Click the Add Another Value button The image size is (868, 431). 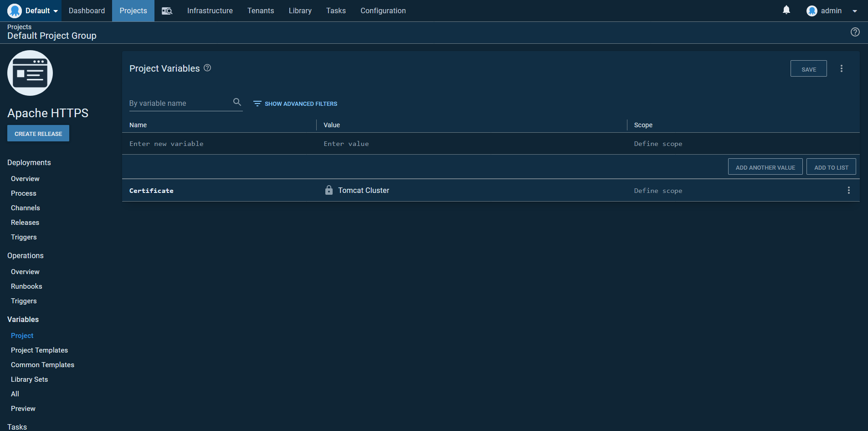tap(765, 167)
